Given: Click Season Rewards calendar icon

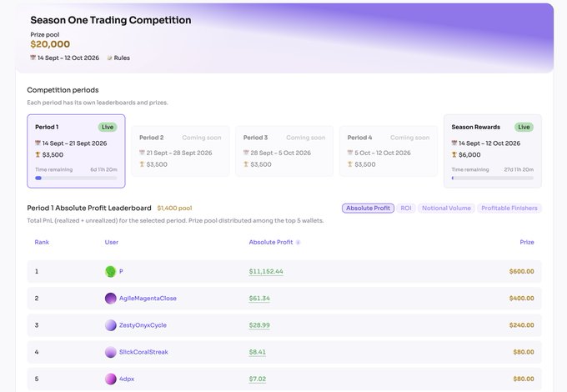Looking at the screenshot, I should pyautogui.click(x=454, y=143).
